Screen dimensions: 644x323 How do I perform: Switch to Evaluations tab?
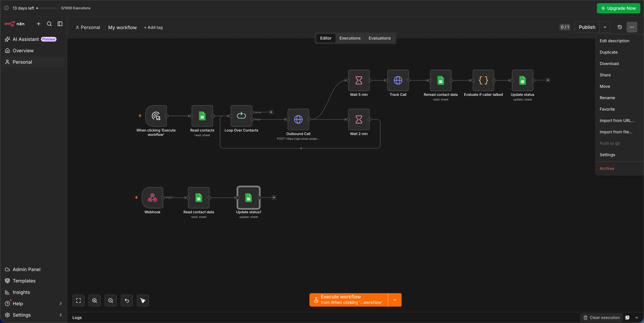coord(380,38)
